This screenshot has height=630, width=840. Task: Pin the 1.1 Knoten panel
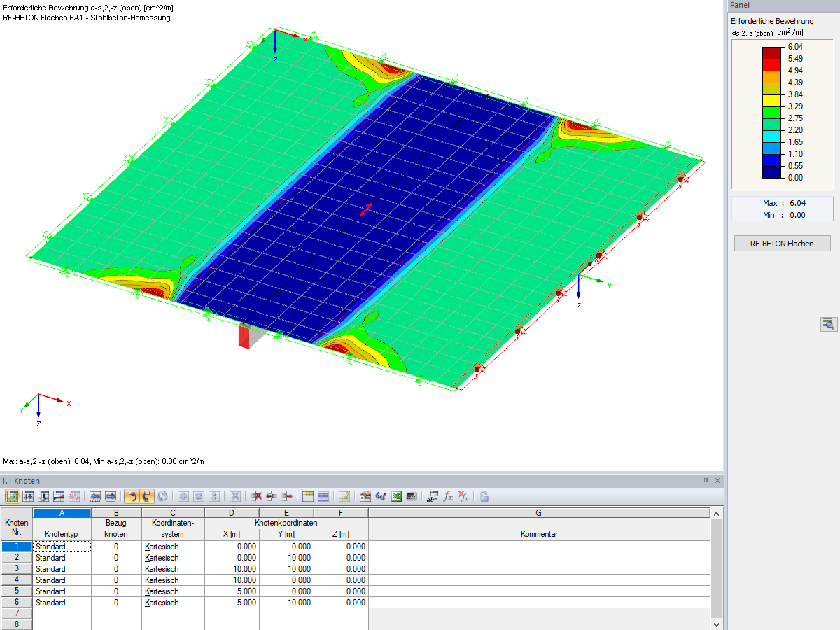706,481
